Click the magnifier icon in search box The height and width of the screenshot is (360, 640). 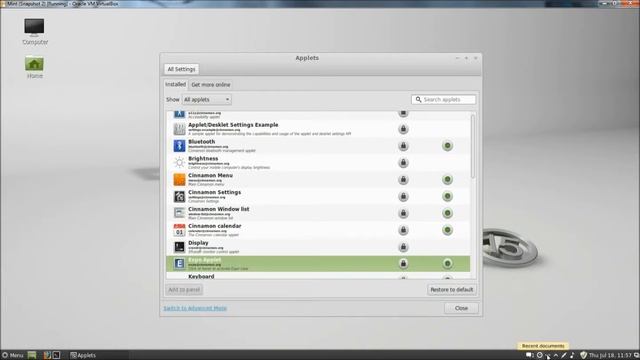click(418, 100)
